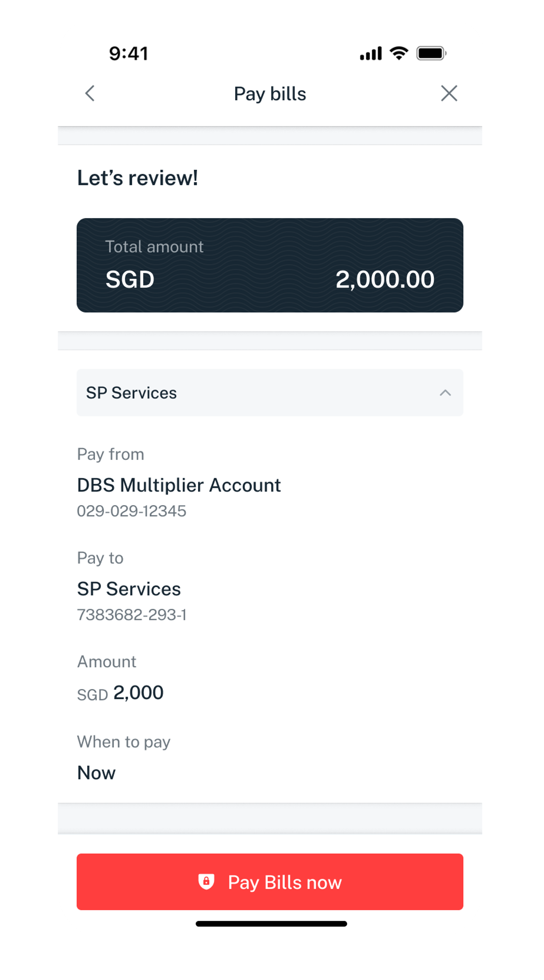Screen dimensions: 544x980
Task: Tap the back arrow icon
Action: 90,93
